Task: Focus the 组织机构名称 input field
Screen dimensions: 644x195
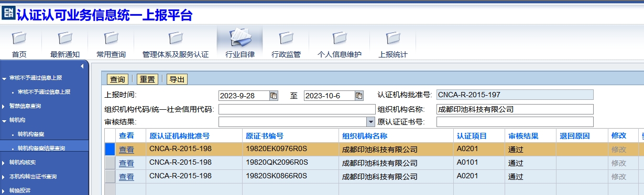Action: (515, 109)
